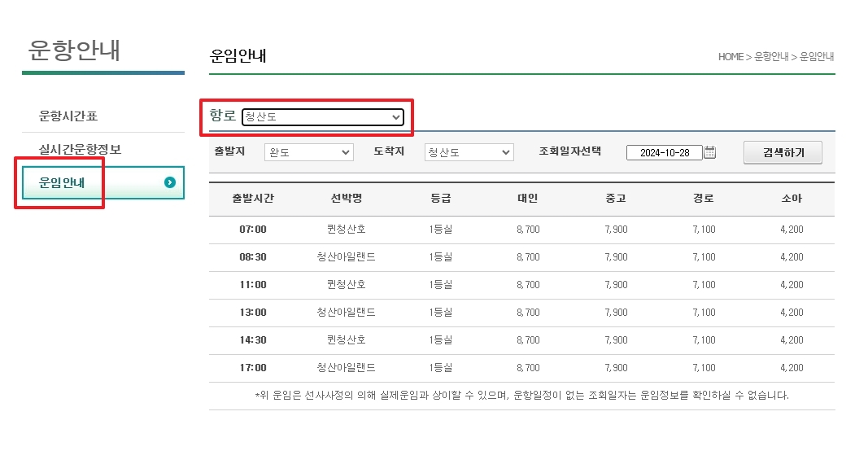The image size is (868, 451).
Task: Click 청산아일랜드 in the 13:00 row
Action: pyautogui.click(x=346, y=313)
